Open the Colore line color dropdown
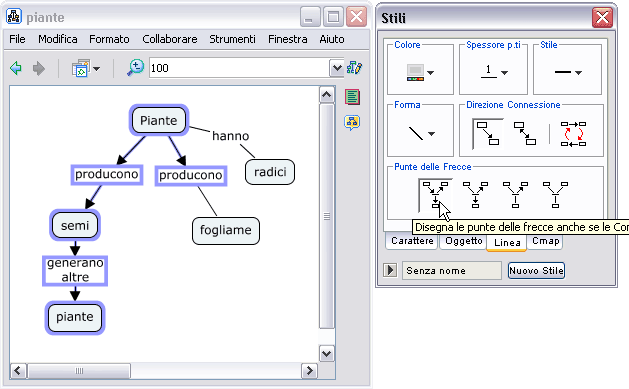Viewport: 629px width, 389px height. [420, 73]
